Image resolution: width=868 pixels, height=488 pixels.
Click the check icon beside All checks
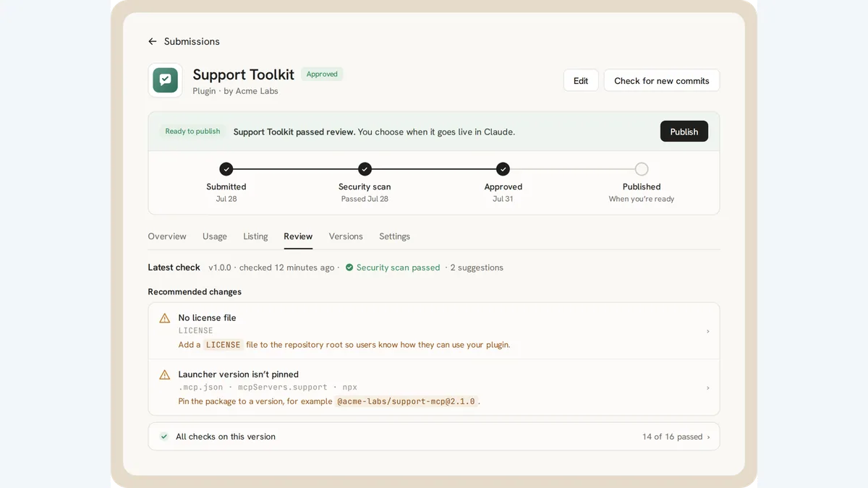click(x=164, y=437)
